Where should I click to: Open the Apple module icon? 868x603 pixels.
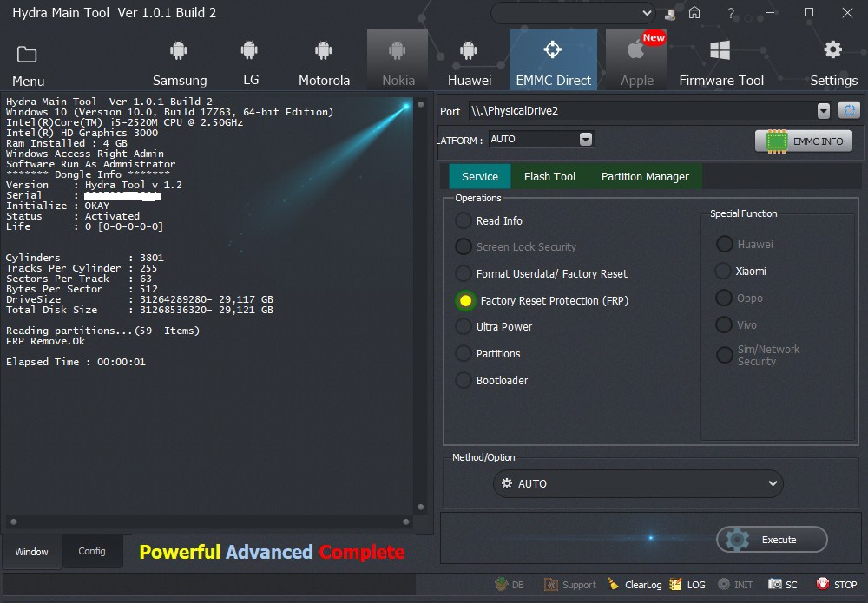pos(636,50)
